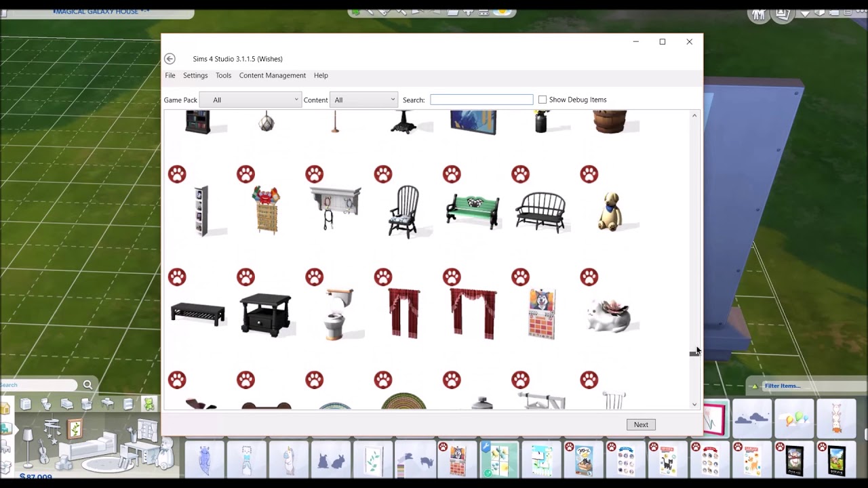Click the list scrollbar down arrow

click(x=694, y=405)
